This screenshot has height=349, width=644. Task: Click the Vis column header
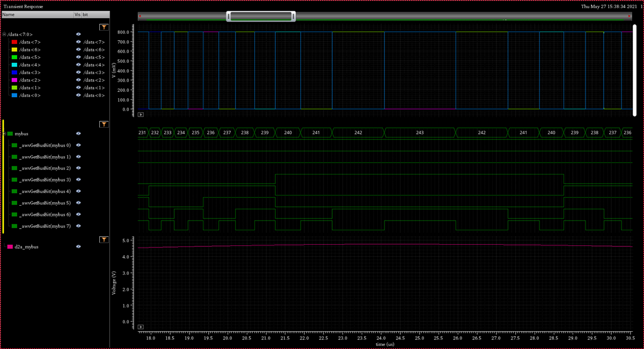click(x=77, y=14)
